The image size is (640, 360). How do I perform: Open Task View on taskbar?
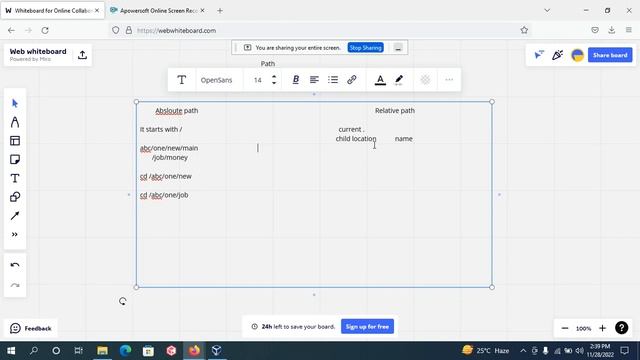[79, 351]
